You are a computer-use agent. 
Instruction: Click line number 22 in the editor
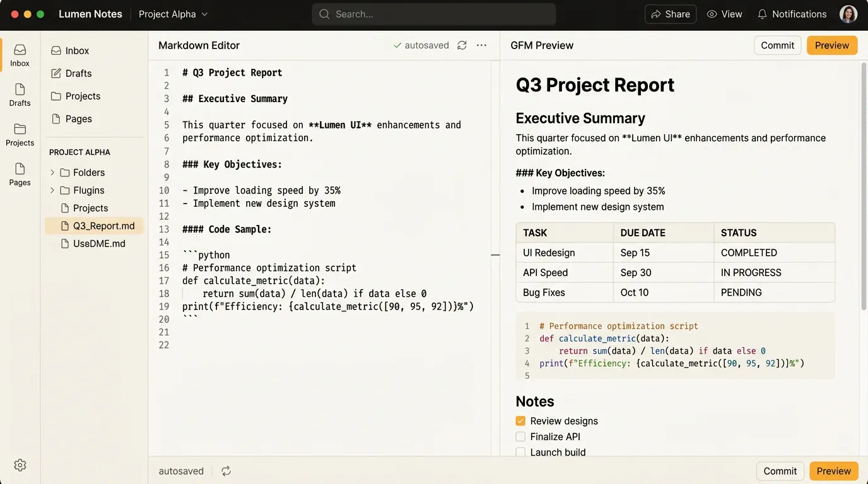click(x=164, y=345)
